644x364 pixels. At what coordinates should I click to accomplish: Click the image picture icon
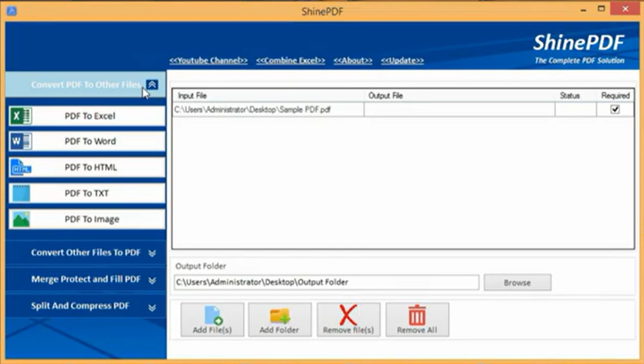click(21, 219)
